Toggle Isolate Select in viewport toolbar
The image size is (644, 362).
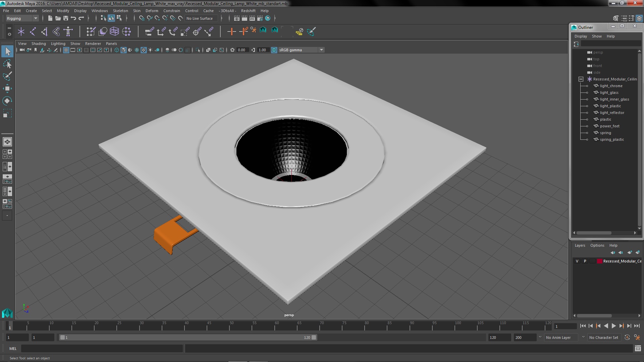click(198, 50)
